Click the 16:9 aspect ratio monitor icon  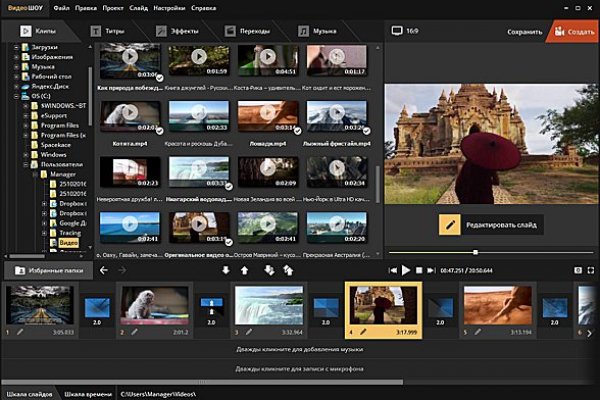click(x=396, y=31)
